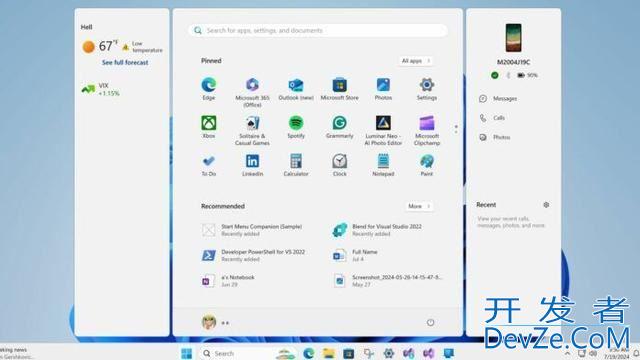640x360 pixels.
Task: Show hidden icons chevron in system tray
Action: tap(567, 353)
